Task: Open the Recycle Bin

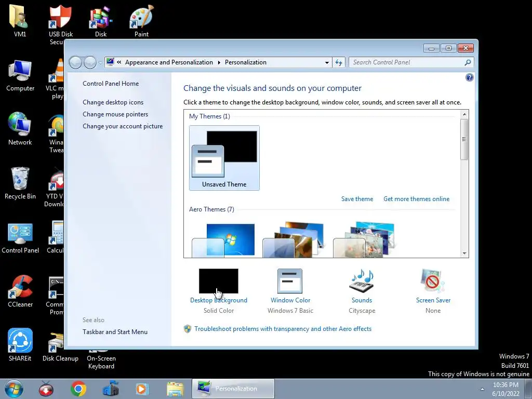Action: tap(20, 183)
